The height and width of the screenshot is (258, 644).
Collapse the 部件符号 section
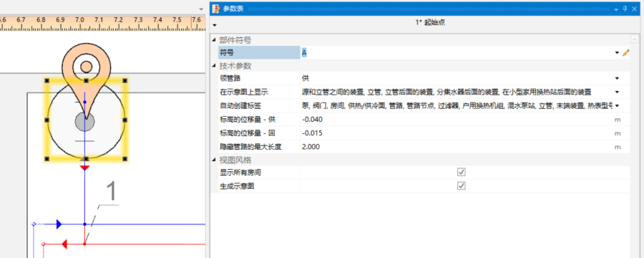[x=213, y=40]
